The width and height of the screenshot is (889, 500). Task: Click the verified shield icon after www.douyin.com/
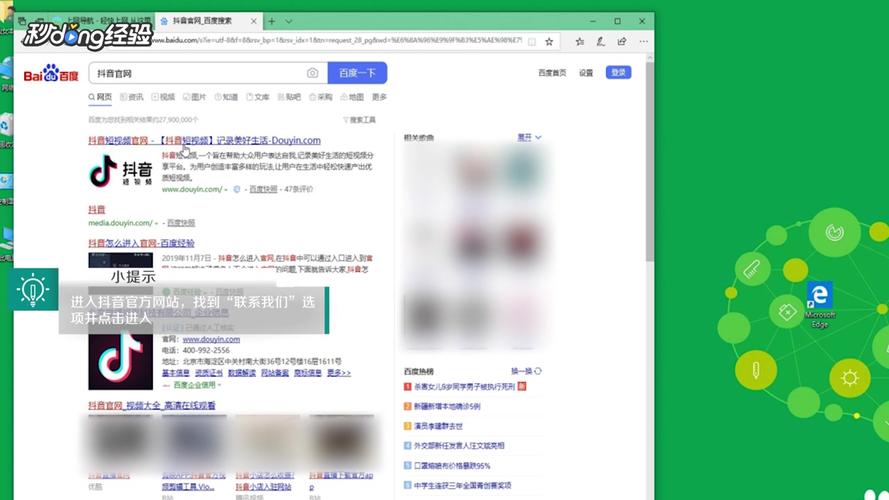237,189
